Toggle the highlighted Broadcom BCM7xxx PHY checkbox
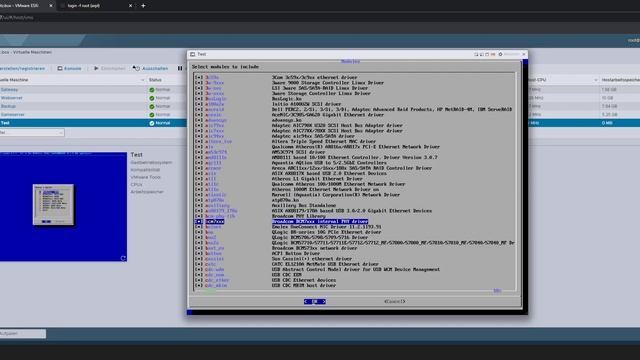 pos(199,221)
